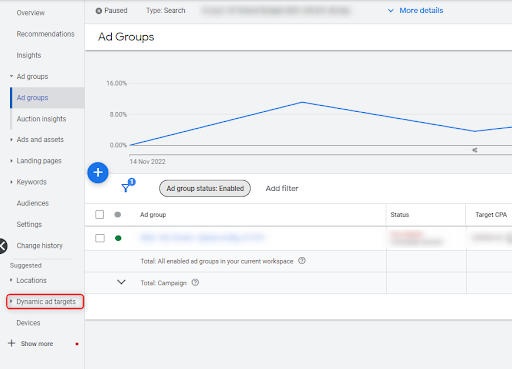Click the 16.00% axis label

(x=117, y=83)
